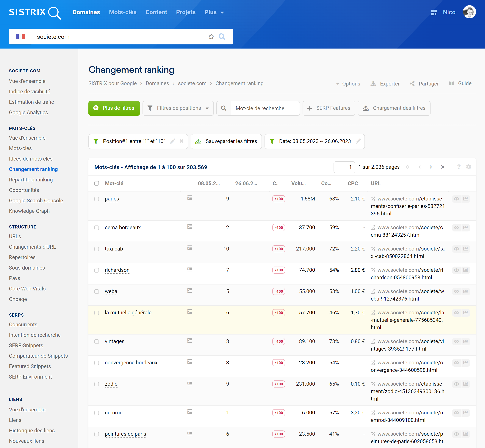Open the Mots-clés top menu
The height and width of the screenshot is (448, 485).
[123, 12]
